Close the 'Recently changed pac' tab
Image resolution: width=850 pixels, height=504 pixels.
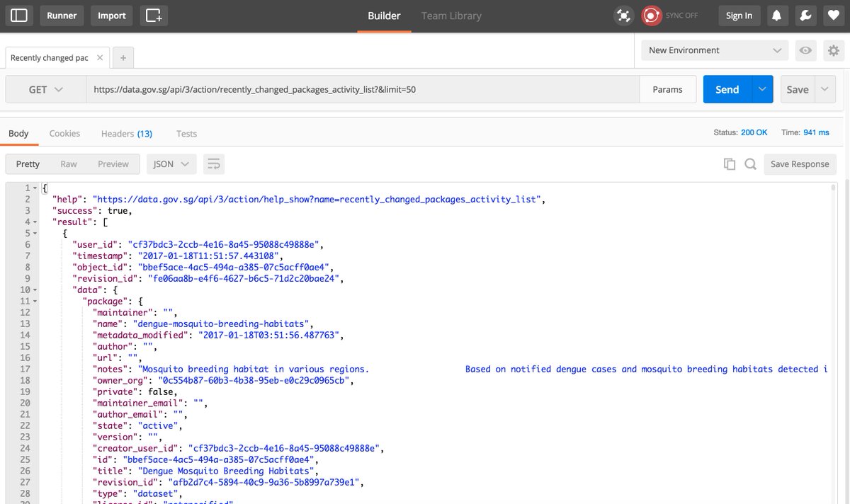(x=100, y=58)
